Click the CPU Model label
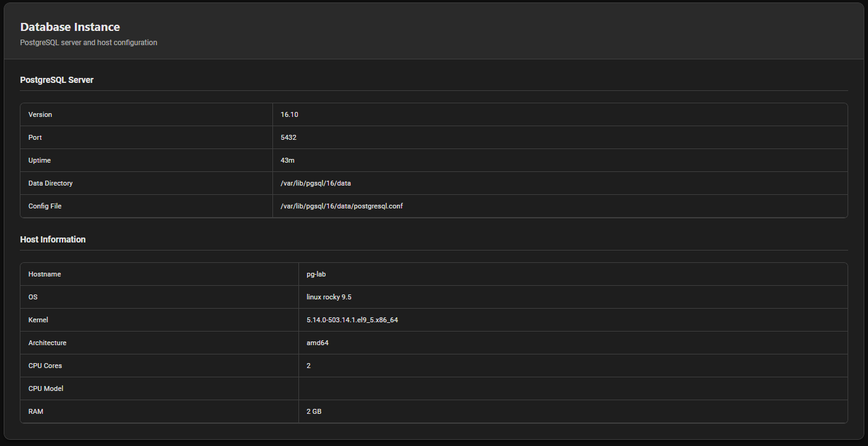This screenshot has height=446, width=868. tap(46, 388)
